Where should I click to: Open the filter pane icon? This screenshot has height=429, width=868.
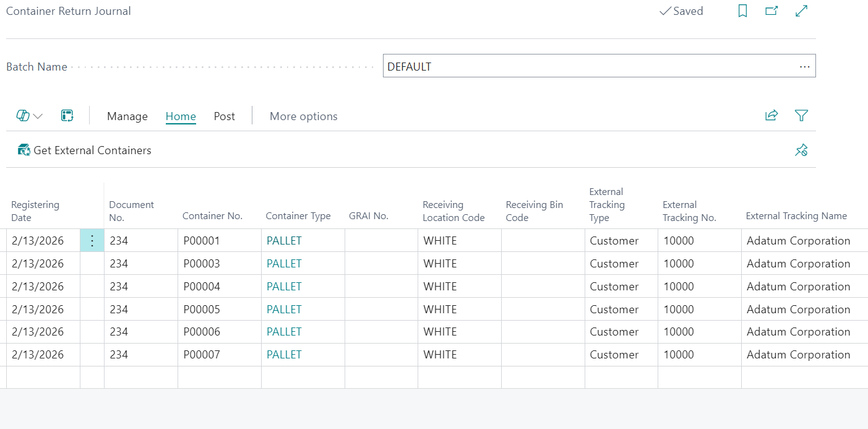click(801, 116)
